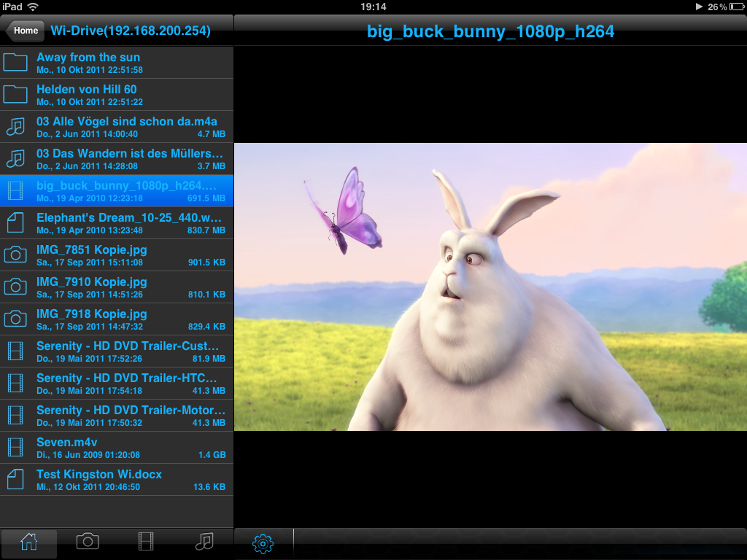Click the music note icon for Alle Vögel
The width and height of the screenshot is (747, 560).
pyautogui.click(x=15, y=127)
